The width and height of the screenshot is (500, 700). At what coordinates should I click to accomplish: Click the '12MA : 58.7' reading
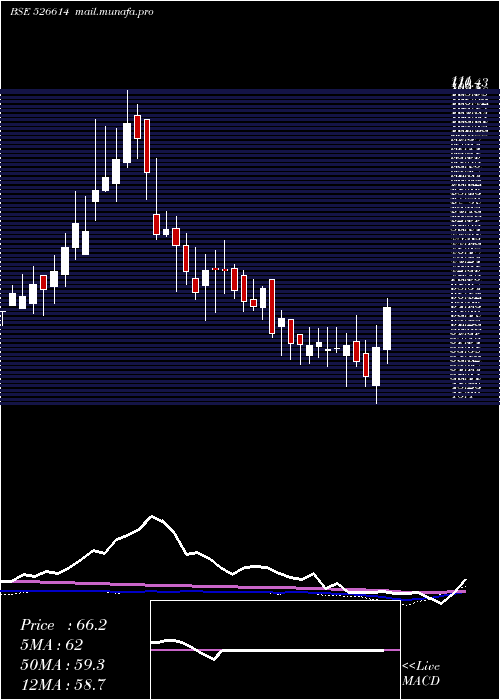pos(63,684)
